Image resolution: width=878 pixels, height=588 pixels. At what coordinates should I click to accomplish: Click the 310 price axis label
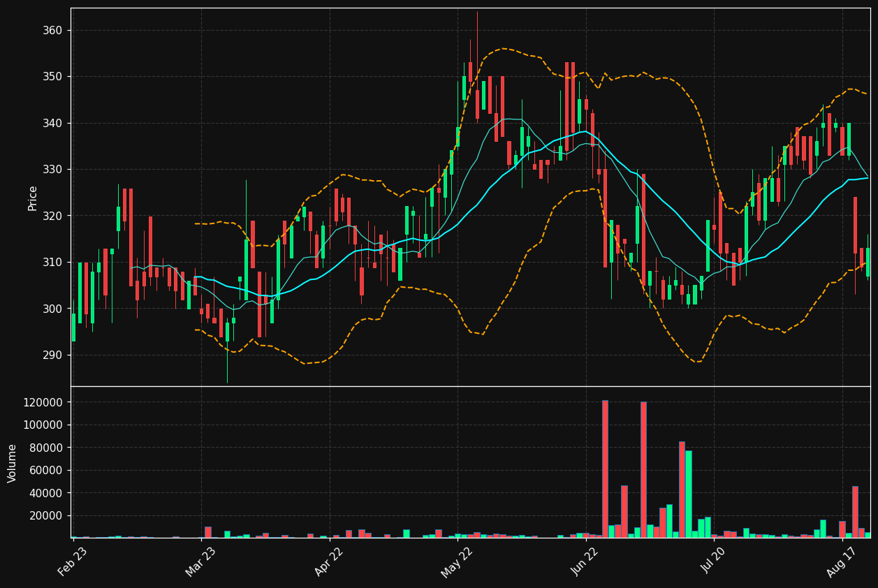[x=53, y=263]
